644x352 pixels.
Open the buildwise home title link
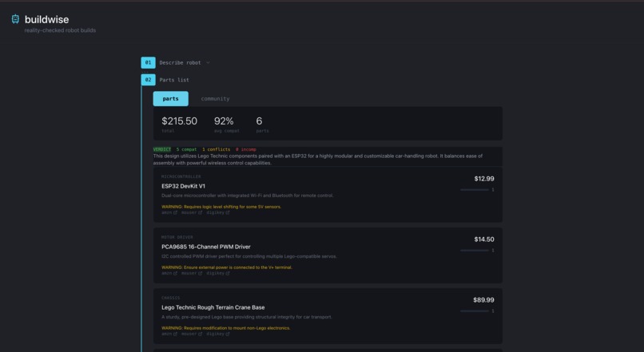pos(47,19)
